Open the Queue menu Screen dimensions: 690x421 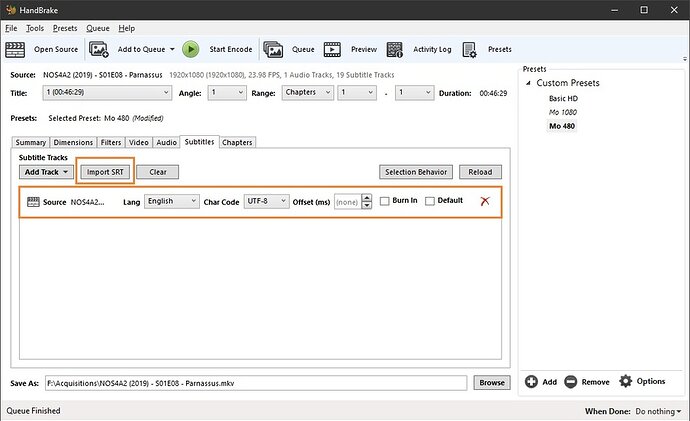click(98, 28)
